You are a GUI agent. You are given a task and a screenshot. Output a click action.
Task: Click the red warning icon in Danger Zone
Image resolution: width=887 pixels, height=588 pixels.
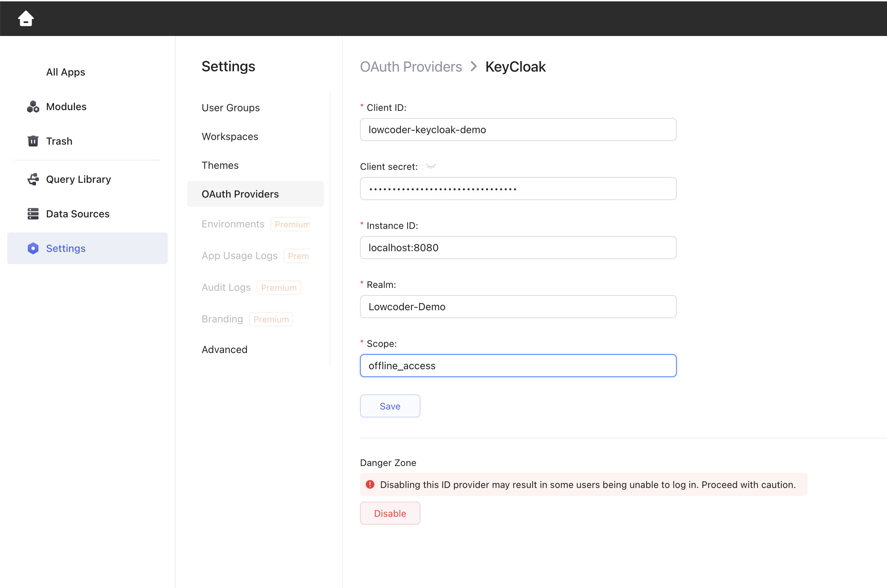(370, 484)
